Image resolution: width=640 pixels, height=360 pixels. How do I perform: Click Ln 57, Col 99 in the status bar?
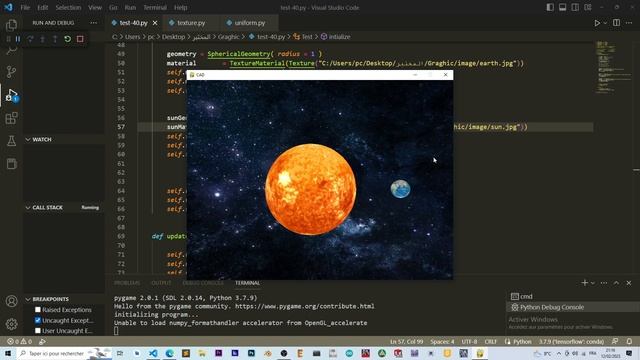click(x=407, y=341)
